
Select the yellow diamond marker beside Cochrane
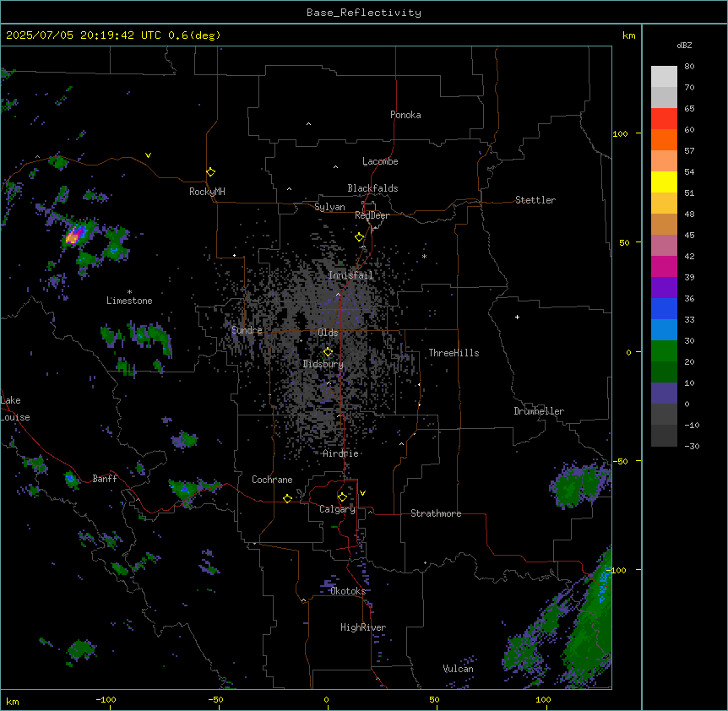point(287,498)
